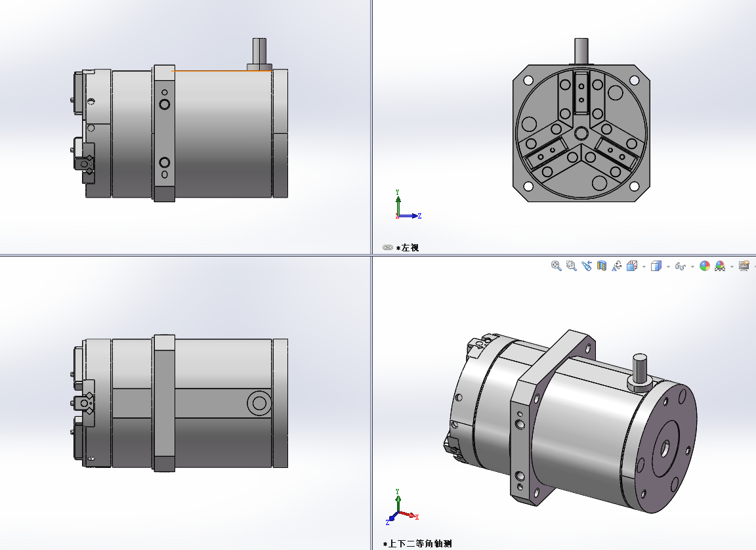Viewport: 756px width, 550px height.
Task: Click the Display Style cube icon
Action: coord(656,266)
